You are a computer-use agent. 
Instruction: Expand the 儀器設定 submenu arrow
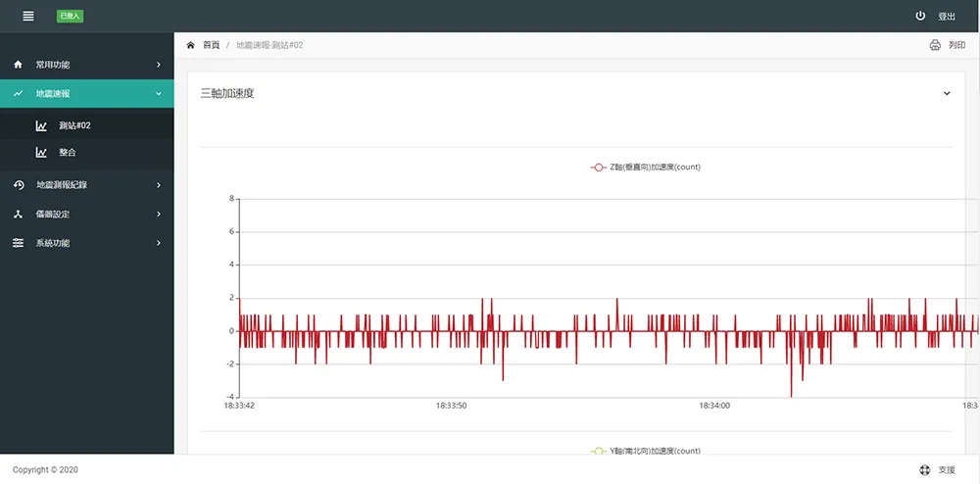tap(159, 214)
